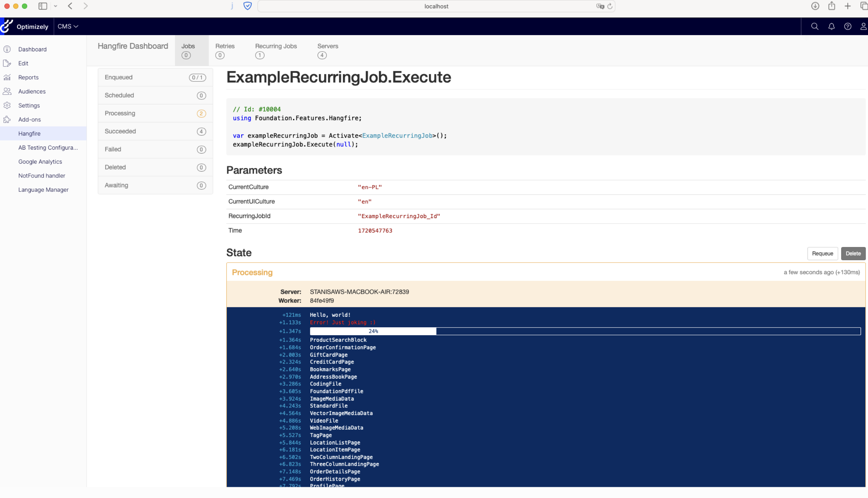
Task: Click the Dashboard sidebar icon
Action: click(x=7, y=49)
